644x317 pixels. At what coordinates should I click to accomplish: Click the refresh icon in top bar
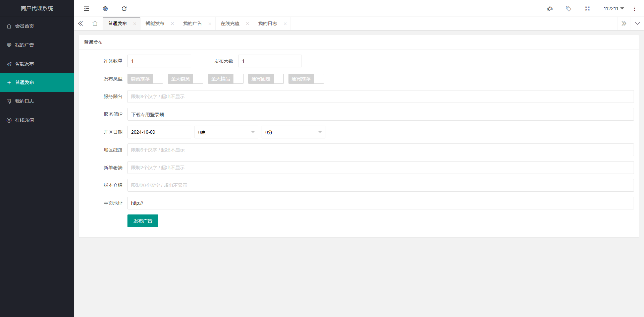point(124,9)
